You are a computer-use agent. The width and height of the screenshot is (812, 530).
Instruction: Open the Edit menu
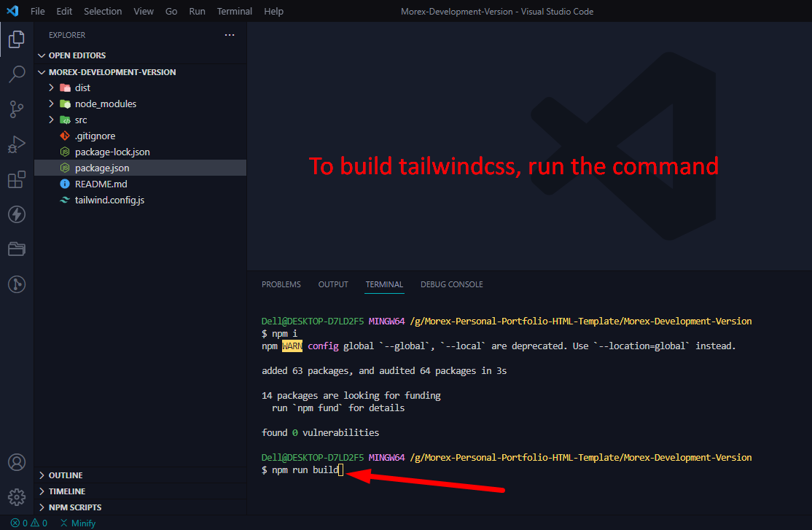[x=64, y=11]
